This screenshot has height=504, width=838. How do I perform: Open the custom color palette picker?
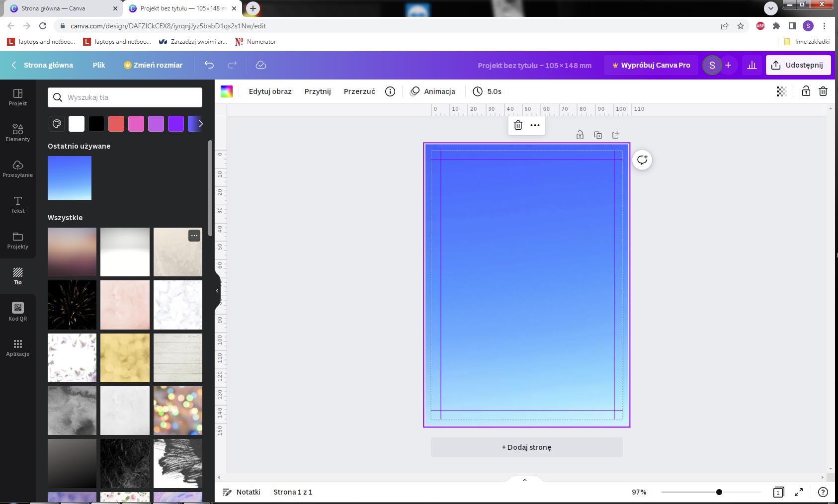[57, 124]
